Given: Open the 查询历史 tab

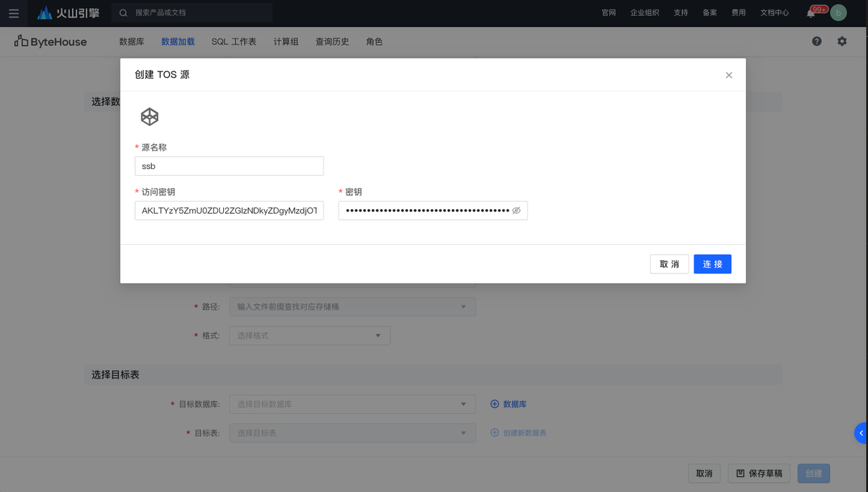Looking at the screenshot, I should click(x=332, y=41).
